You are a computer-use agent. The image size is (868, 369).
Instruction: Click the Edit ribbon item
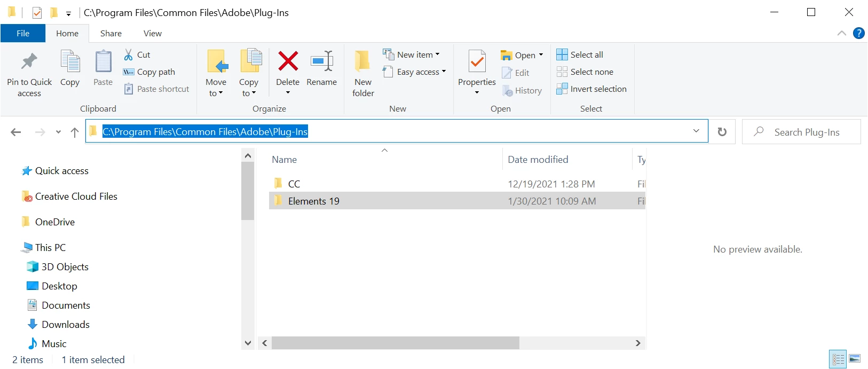click(516, 73)
